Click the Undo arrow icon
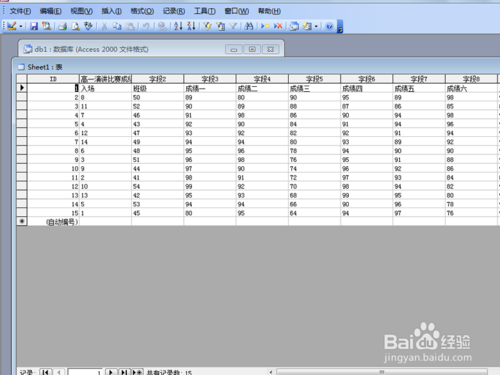The height and width of the screenshot is (375, 500). (146, 26)
